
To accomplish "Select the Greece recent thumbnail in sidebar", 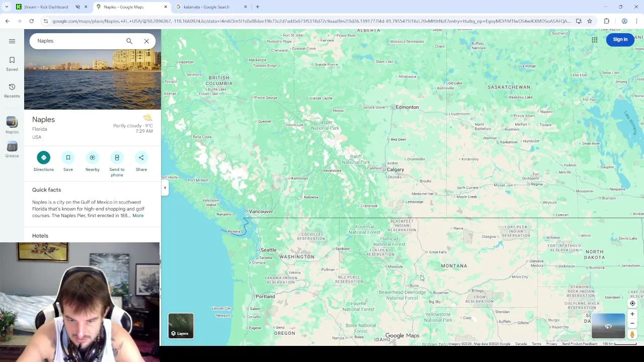I will 12,149.
